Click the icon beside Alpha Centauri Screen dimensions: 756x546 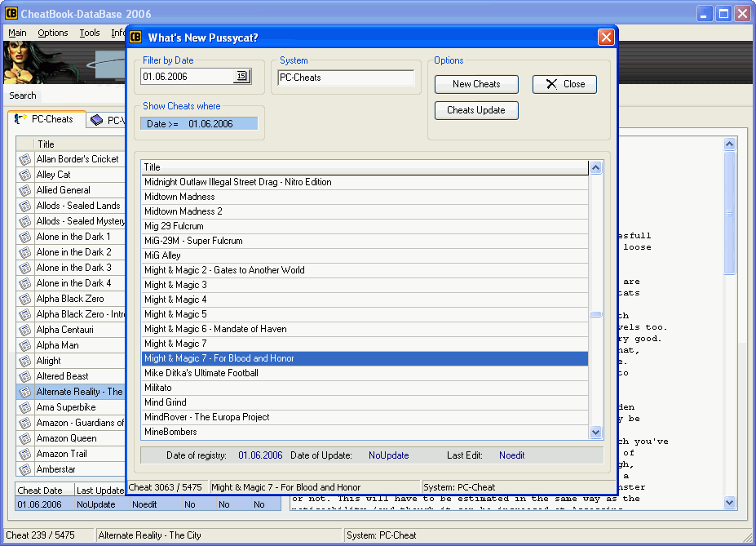[24, 330]
